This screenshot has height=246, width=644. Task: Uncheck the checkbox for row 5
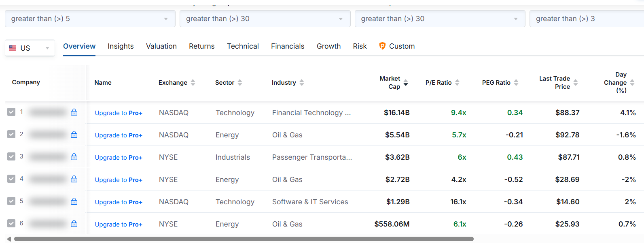tap(11, 201)
